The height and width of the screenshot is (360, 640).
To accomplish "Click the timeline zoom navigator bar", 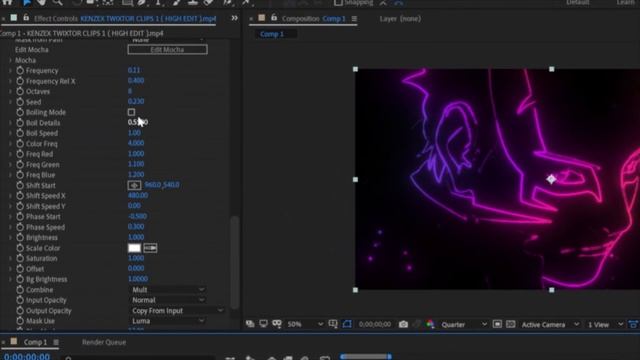I will (x=366, y=356).
